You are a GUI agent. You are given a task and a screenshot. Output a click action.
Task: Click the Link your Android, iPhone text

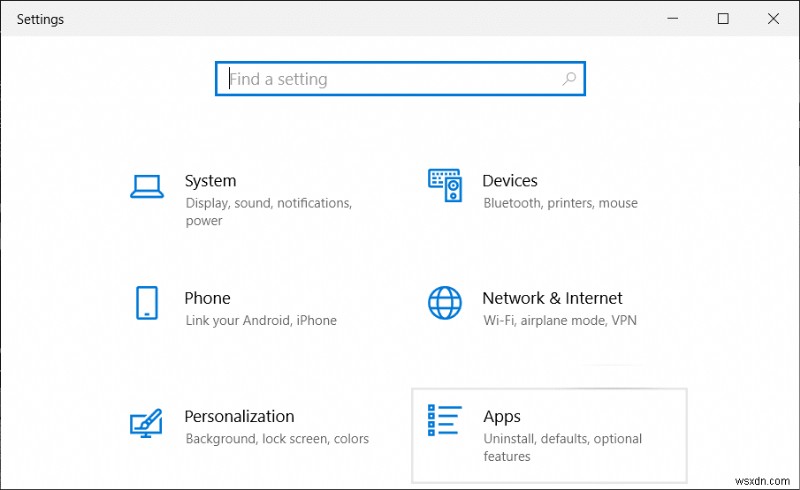pos(260,321)
